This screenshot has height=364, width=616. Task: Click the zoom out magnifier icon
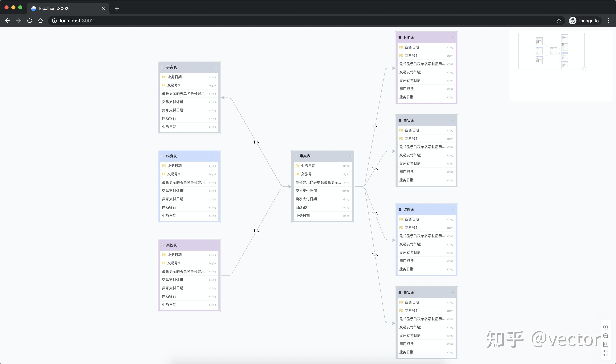coord(606,336)
